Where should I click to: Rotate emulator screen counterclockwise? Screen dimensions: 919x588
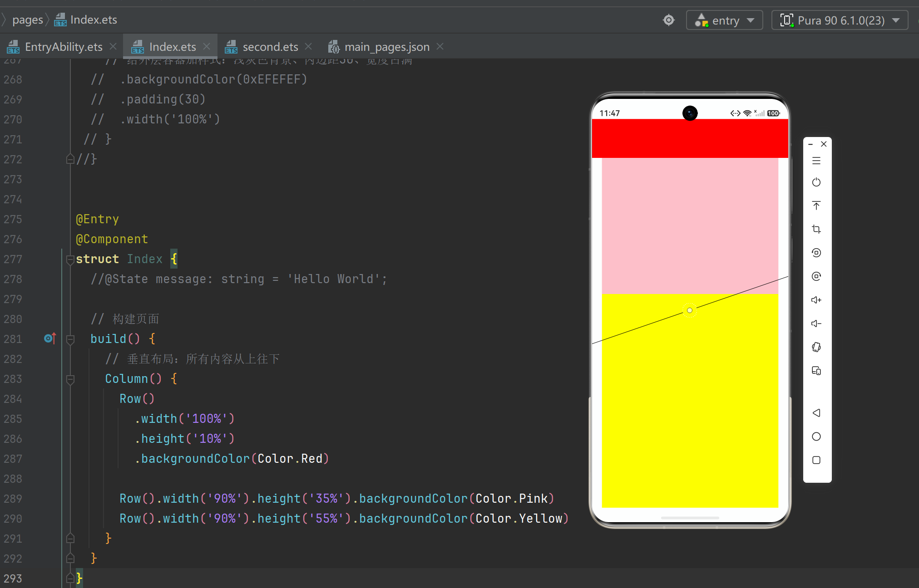click(x=816, y=253)
